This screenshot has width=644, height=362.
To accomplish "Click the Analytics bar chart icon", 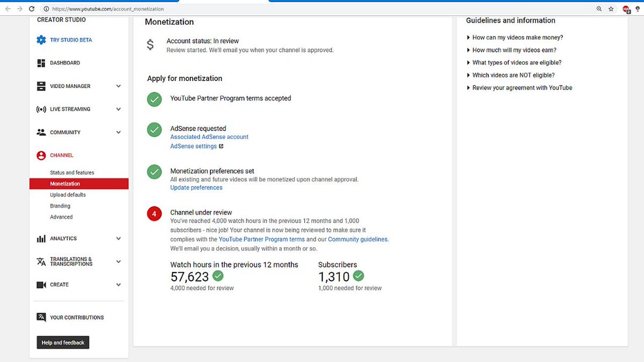I will [41, 239].
